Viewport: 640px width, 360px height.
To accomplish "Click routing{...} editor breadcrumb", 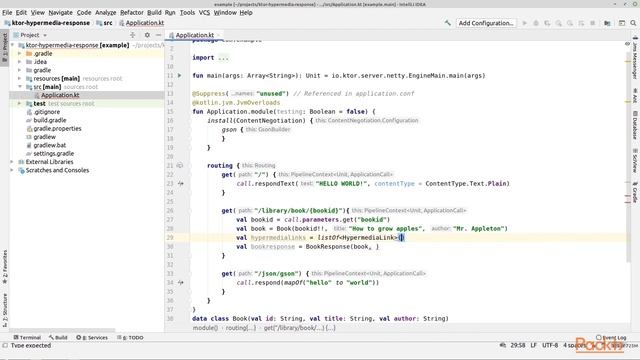I will [241, 328].
